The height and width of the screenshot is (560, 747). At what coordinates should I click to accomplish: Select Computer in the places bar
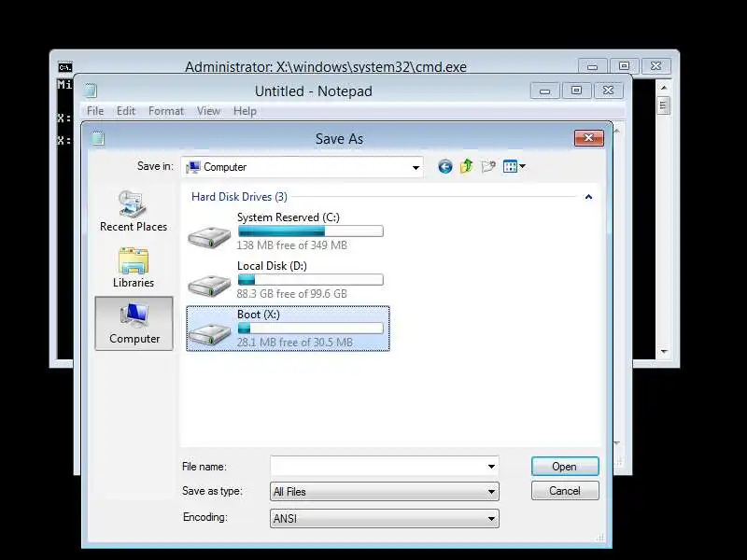click(134, 324)
